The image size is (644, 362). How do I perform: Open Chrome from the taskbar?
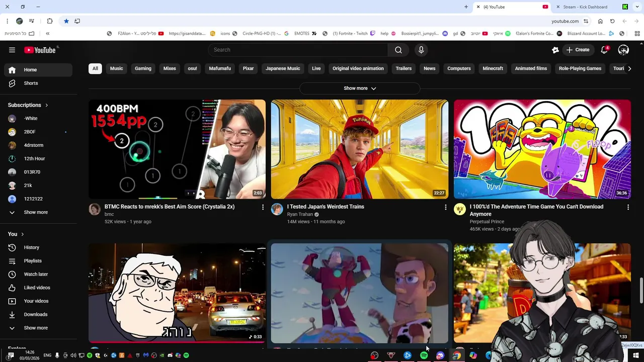[456, 355]
